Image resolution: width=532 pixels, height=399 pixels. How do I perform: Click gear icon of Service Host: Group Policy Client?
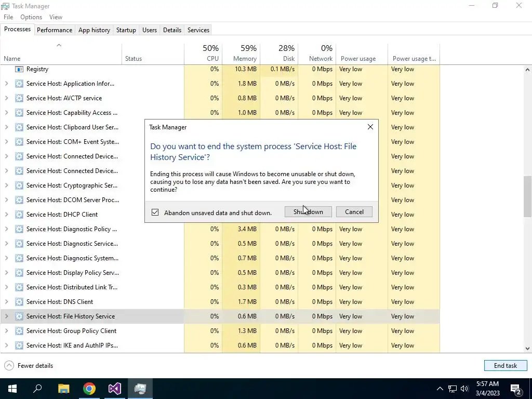pyautogui.click(x=19, y=331)
